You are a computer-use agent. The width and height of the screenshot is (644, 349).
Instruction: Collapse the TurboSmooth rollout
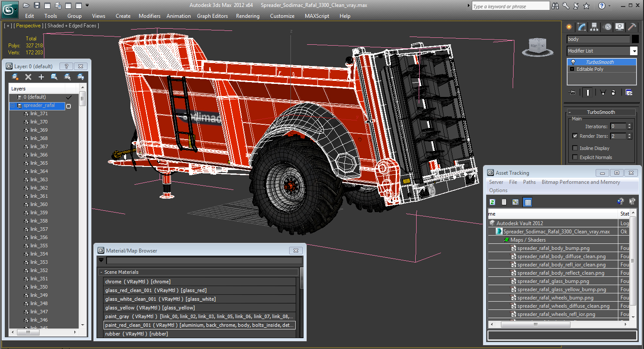point(570,112)
